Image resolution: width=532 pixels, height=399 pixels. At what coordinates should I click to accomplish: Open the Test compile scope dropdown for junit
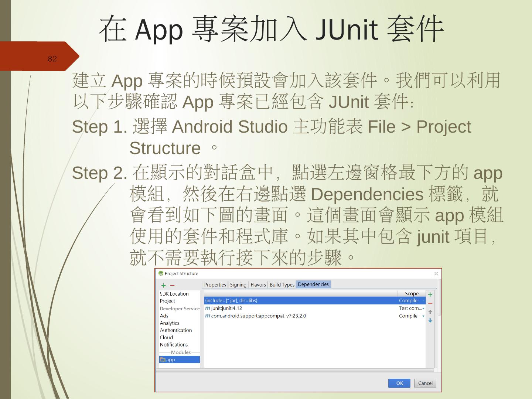[x=423, y=308]
